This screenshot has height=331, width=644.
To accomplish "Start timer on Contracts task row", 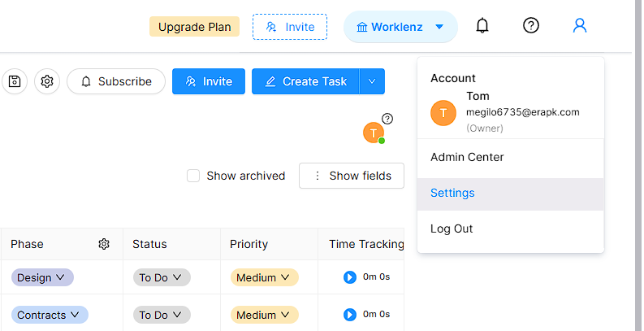I will pyautogui.click(x=350, y=315).
